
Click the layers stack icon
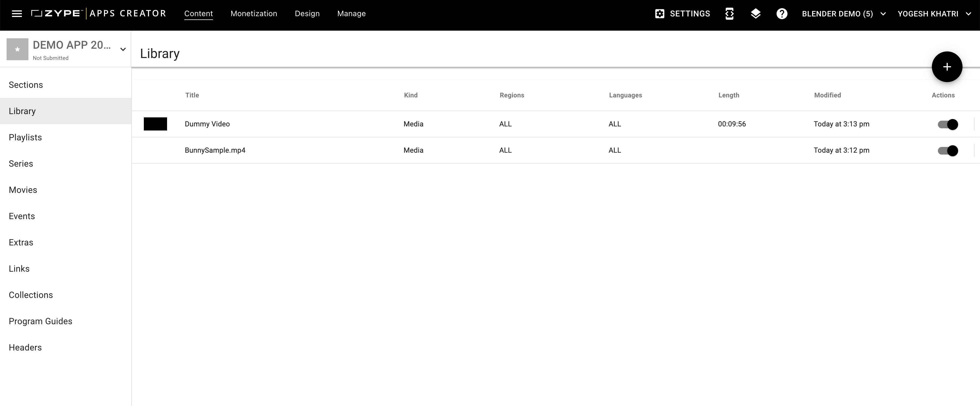click(x=756, y=14)
